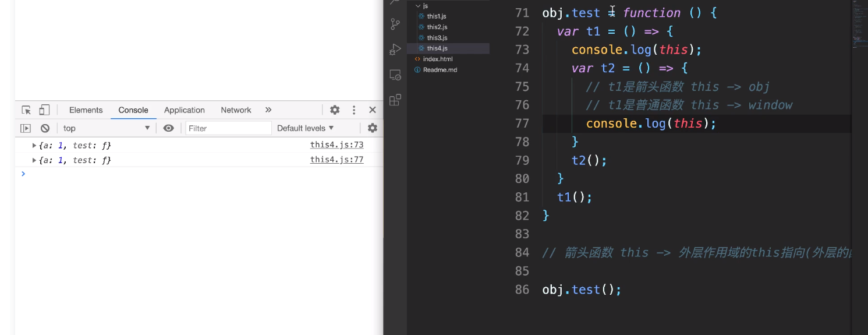Screen dimensions: 868x335
Task: Click line number 86 in the gutter
Action: click(522, 290)
